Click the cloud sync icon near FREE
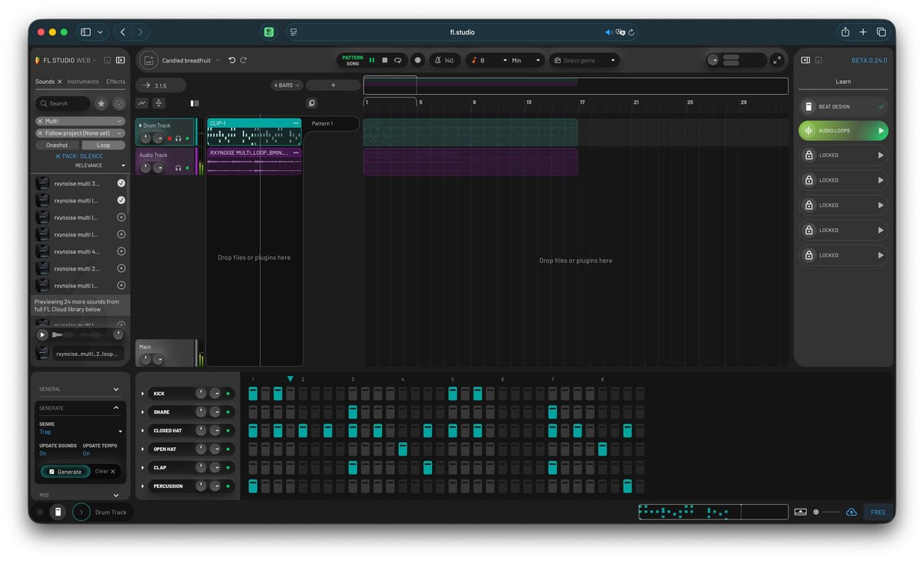This screenshot has width=924, height=561. 851,512
